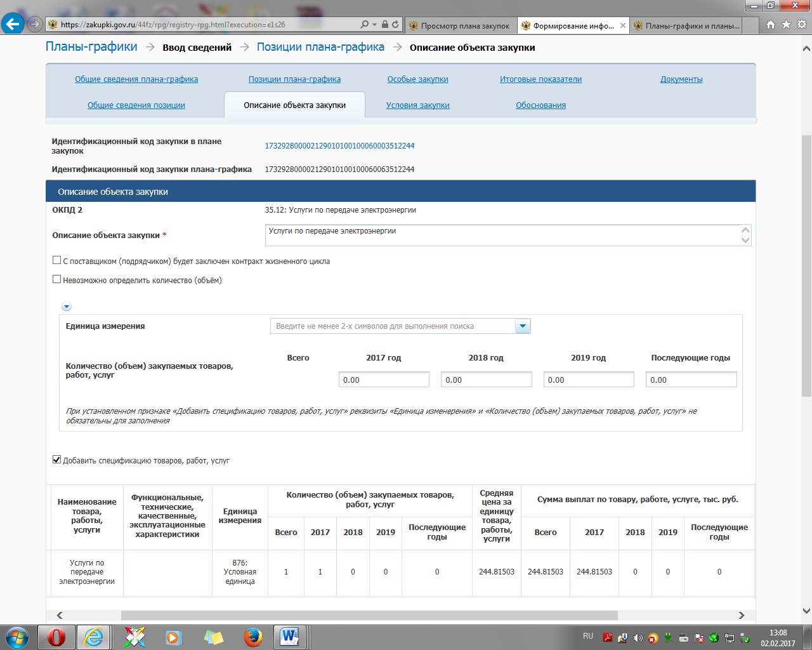Switch to 'Условия закупки' tab
Screen dimensions: 812x650
pyautogui.click(x=417, y=105)
